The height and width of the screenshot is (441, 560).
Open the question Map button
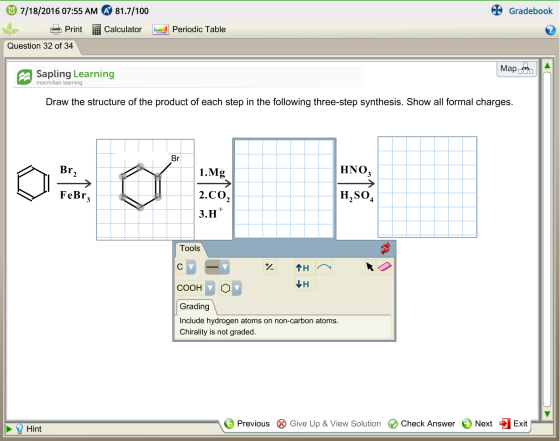click(x=516, y=68)
